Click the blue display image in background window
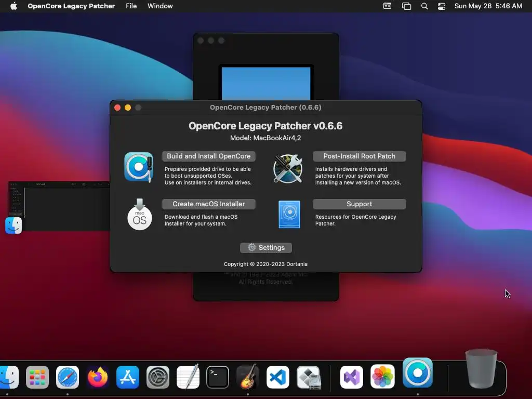532x399 pixels. [x=266, y=83]
